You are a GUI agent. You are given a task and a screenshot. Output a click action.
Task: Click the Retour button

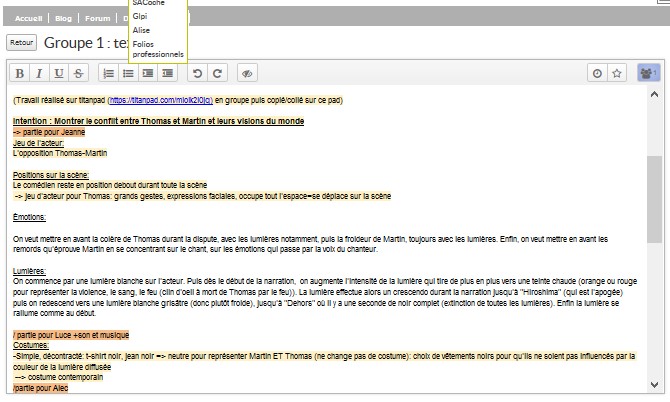point(21,43)
